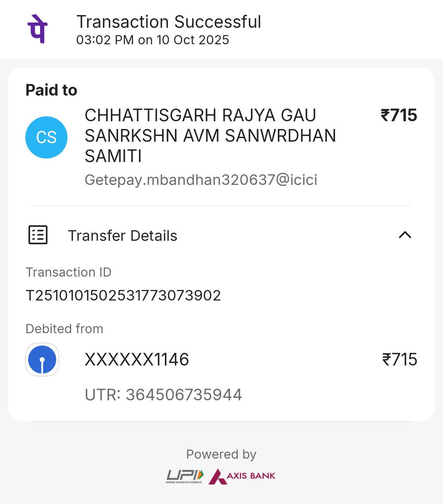Click the bold ₹715 paid amount

tap(399, 115)
